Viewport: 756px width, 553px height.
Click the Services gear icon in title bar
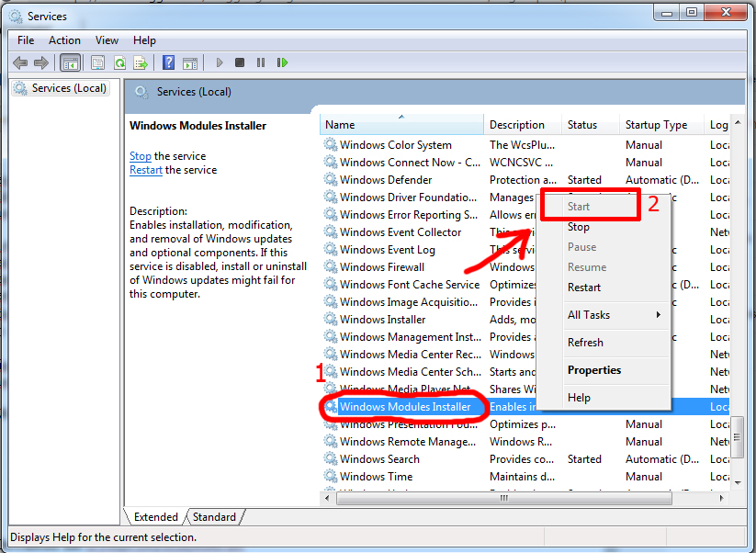tap(16, 17)
